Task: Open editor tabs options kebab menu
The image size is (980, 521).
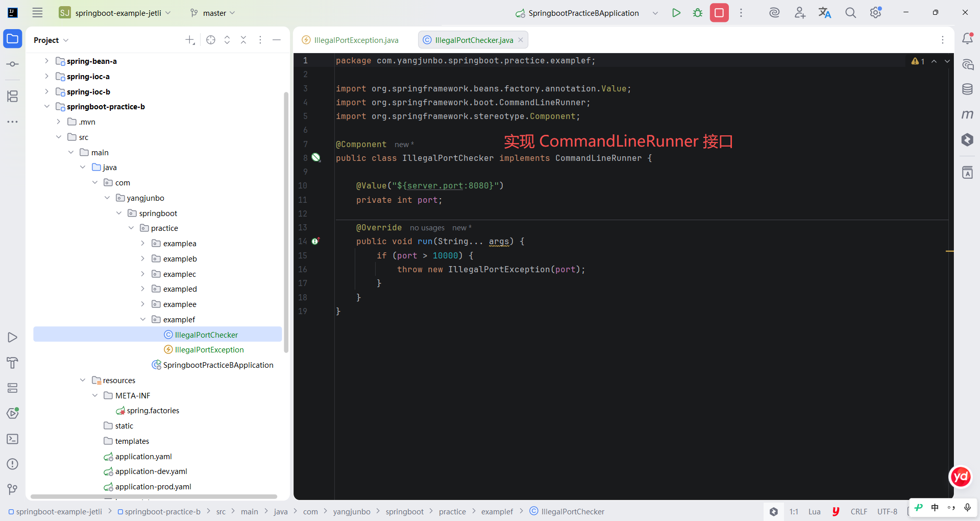Action: click(943, 40)
